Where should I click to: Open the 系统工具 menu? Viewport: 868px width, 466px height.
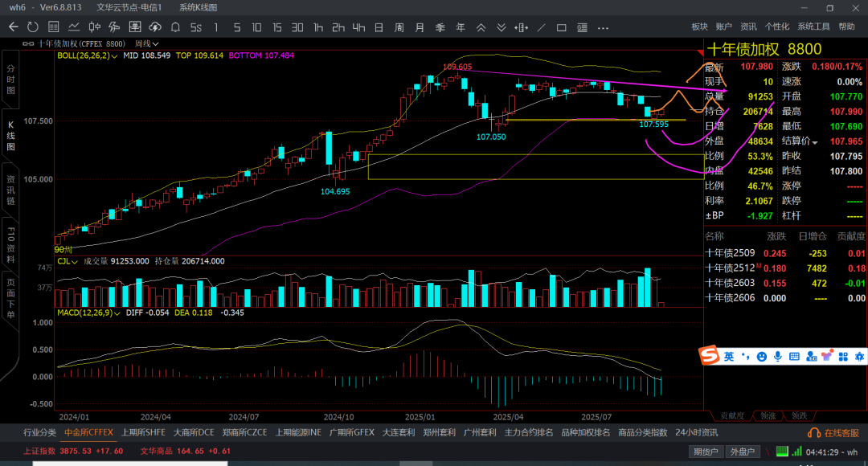point(813,27)
